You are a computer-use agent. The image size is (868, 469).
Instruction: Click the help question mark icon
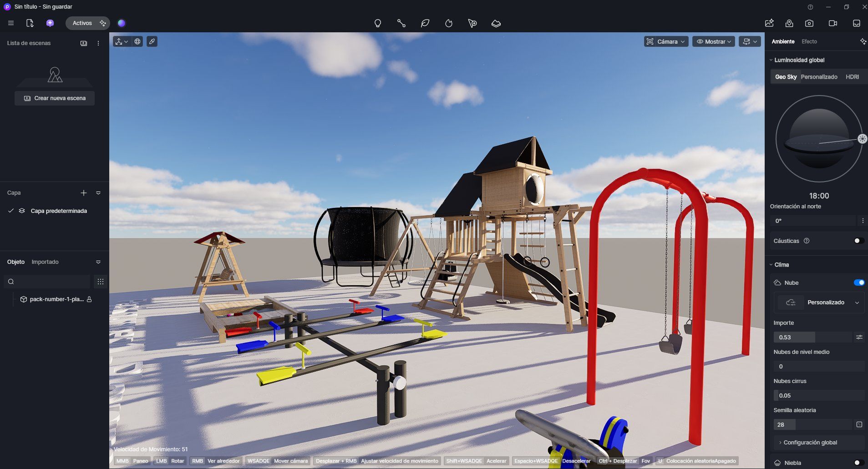coord(810,7)
